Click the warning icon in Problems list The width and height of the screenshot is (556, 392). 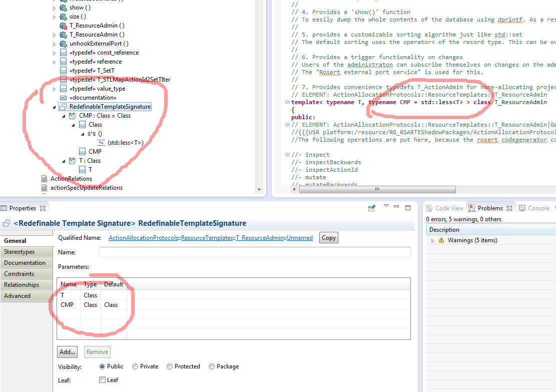click(x=441, y=240)
